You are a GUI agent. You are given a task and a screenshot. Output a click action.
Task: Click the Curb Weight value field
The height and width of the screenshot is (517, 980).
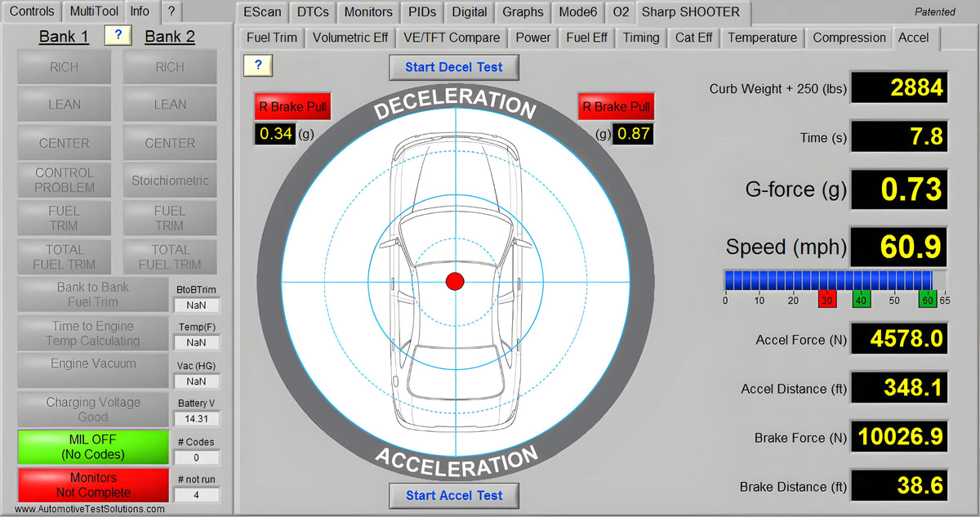tap(899, 88)
